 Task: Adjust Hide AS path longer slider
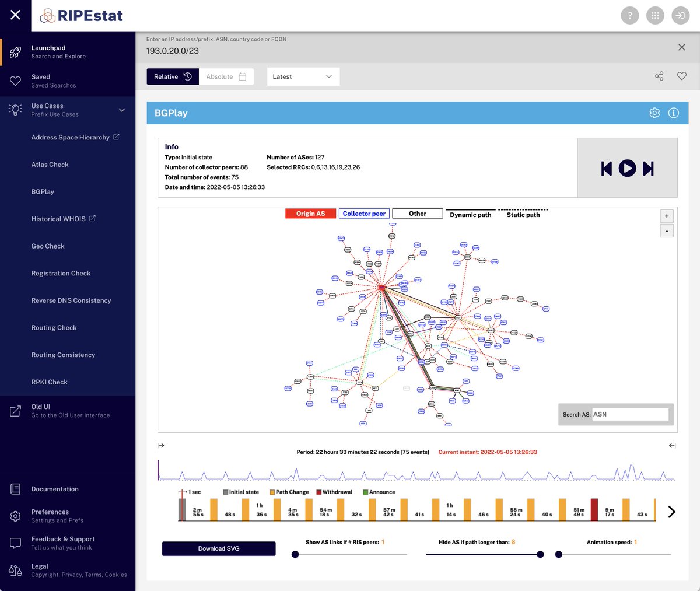[540, 554]
